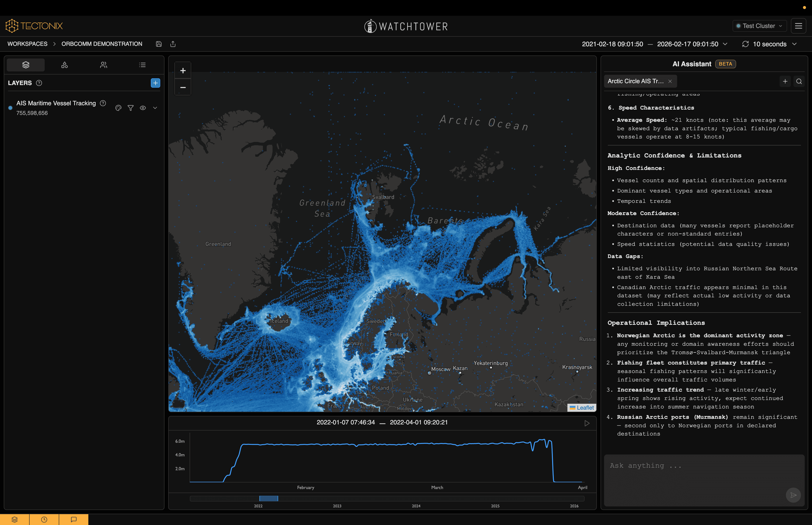Click the blue timeline range selector handle
Image resolution: width=812 pixels, height=525 pixels.
point(269,498)
